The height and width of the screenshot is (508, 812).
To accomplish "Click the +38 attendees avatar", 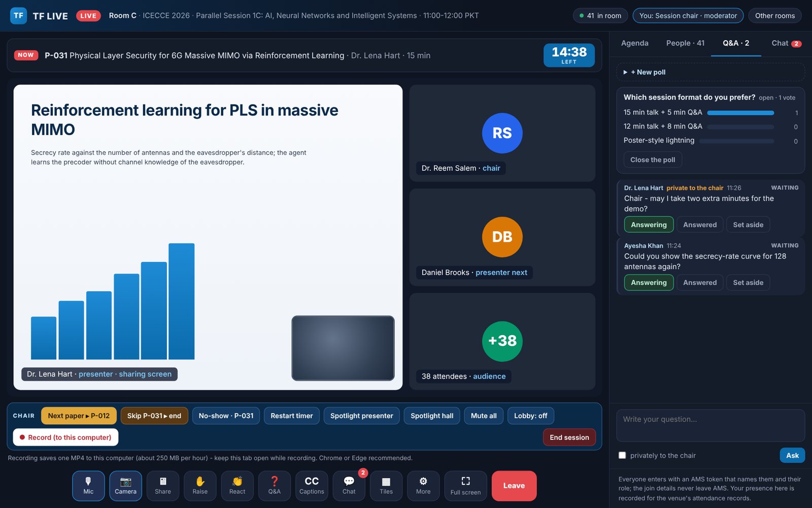I will (502, 341).
